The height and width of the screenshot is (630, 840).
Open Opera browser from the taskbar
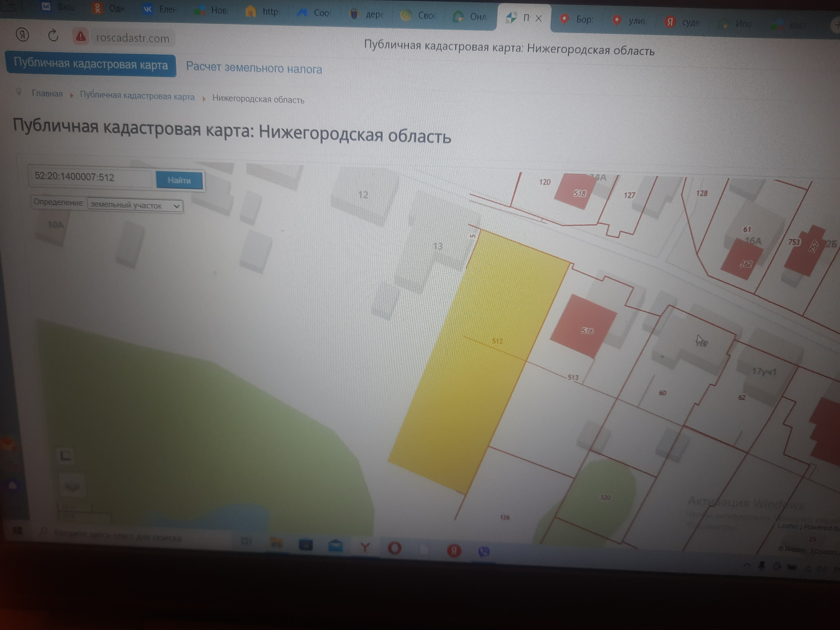click(394, 548)
